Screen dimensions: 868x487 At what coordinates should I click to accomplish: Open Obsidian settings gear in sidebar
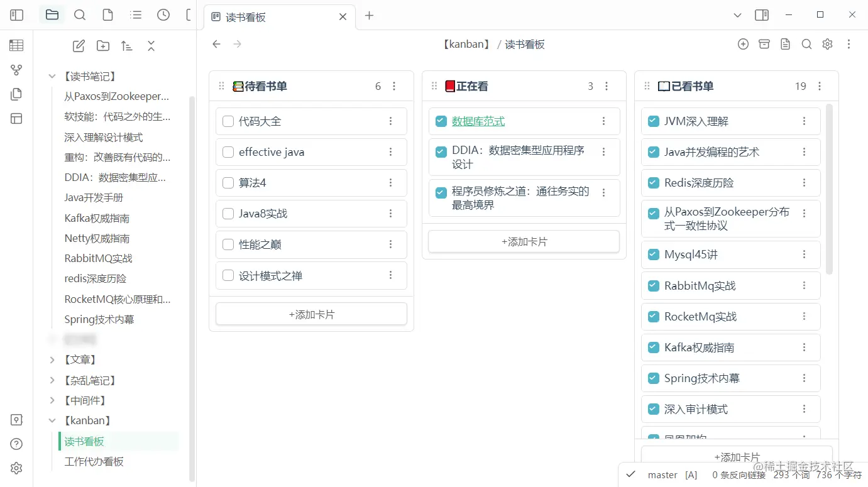click(x=16, y=468)
